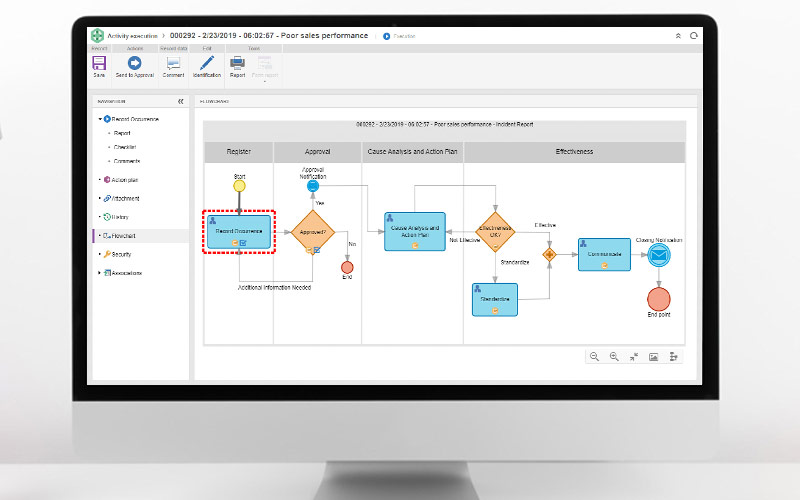This screenshot has width=800, height=500.
Task: Select Action plan in the navigation panel
Action: 125,180
